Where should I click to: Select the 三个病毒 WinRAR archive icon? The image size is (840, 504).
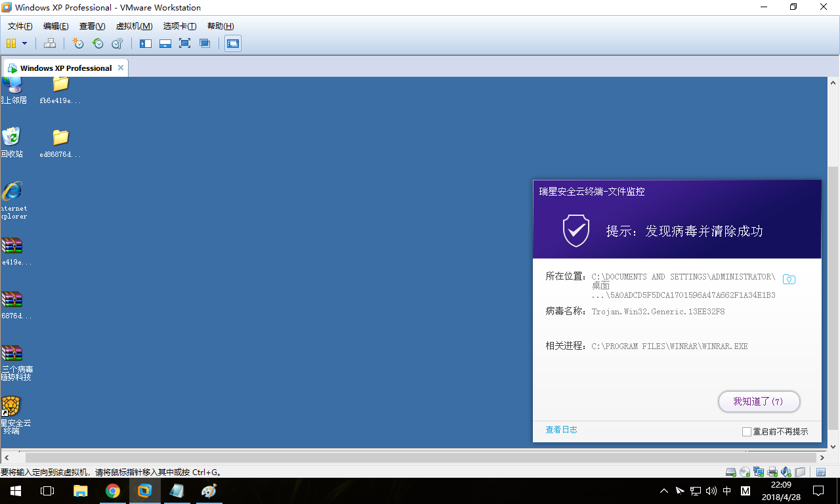click(16, 363)
